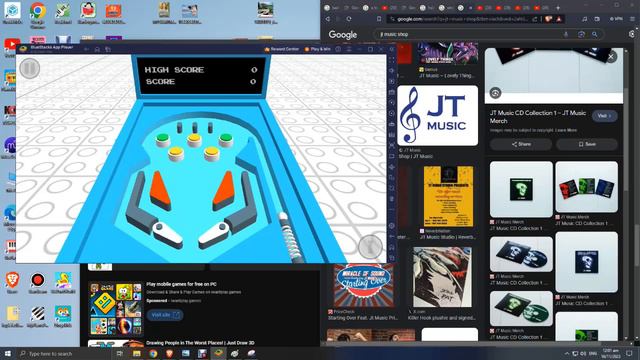640x360 pixels.
Task: Click the first desktop icon with cube logo
Action: pyautogui.click(x=12, y=13)
